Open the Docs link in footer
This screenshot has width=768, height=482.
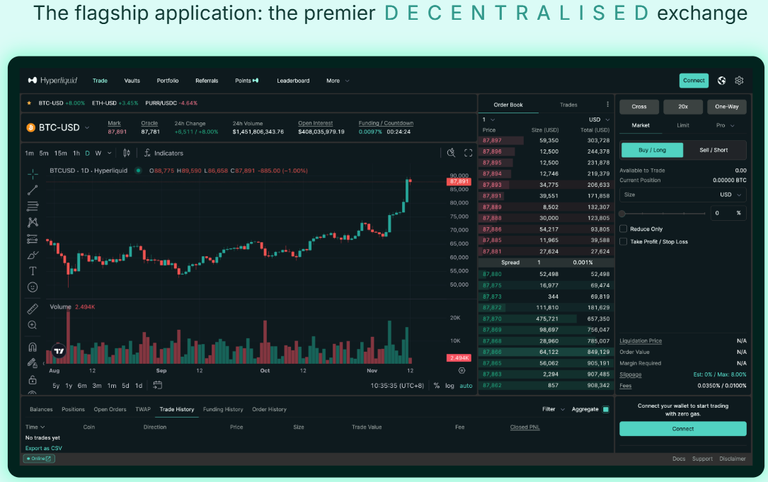pyautogui.click(x=678, y=458)
